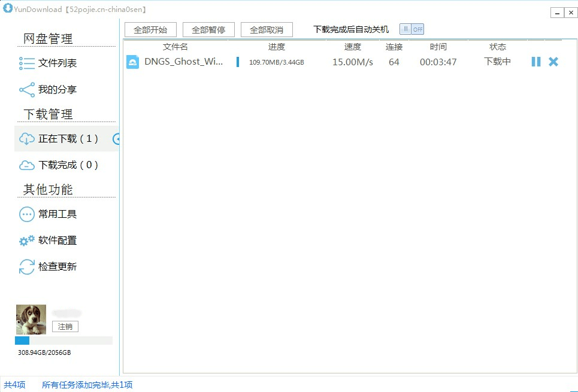Click the storage usage progress bar

click(x=63, y=341)
